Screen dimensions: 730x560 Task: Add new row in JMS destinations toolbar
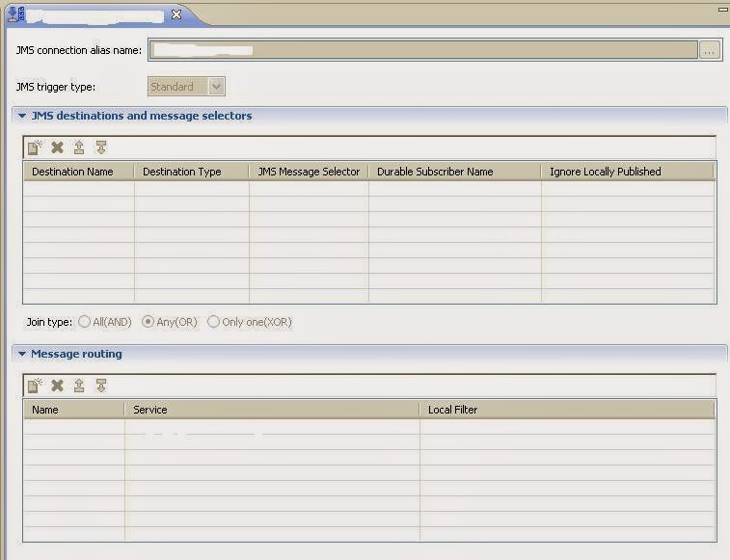point(35,147)
